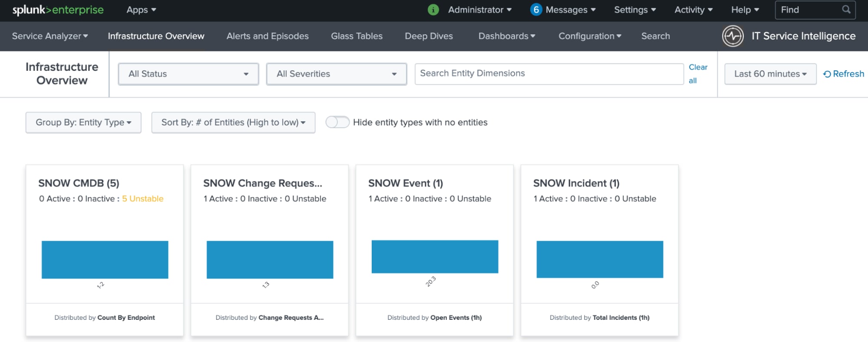Expand the Dashboards menu
Screen dimensions: 868x342
click(507, 36)
